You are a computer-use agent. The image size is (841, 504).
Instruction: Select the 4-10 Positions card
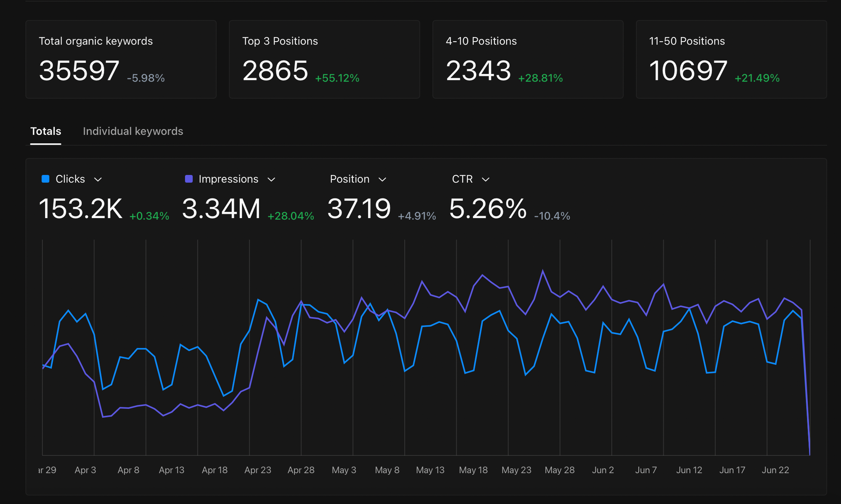pyautogui.click(x=528, y=59)
